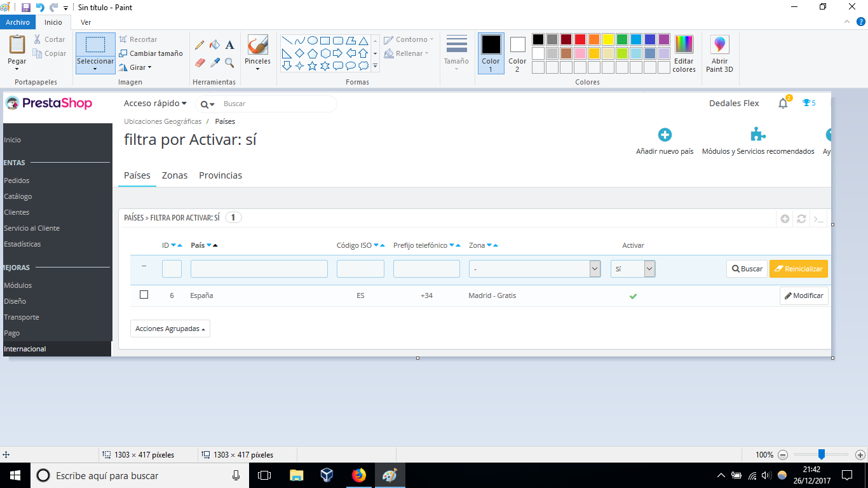
Task: Open File Explorer from the taskbar
Action: click(x=296, y=475)
